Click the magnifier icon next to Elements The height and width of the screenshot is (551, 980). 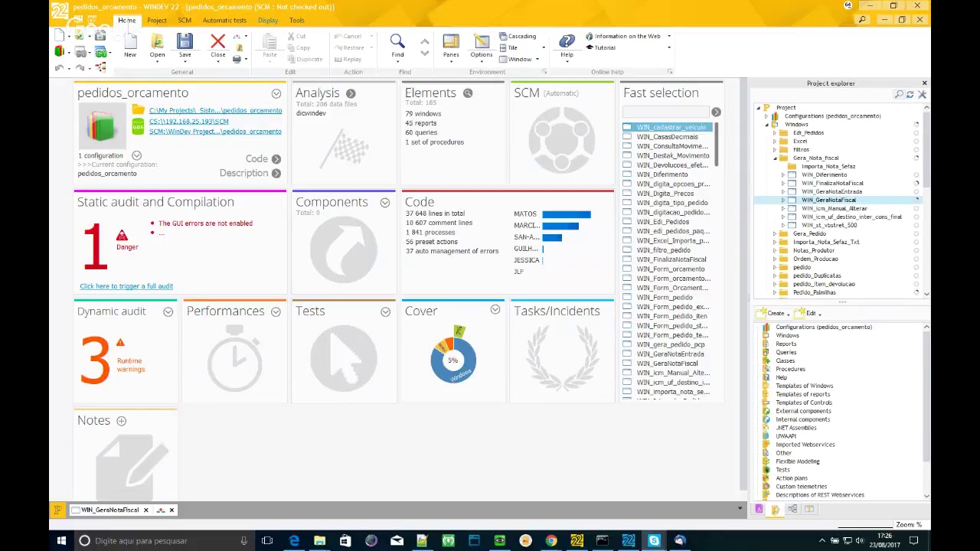point(468,93)
